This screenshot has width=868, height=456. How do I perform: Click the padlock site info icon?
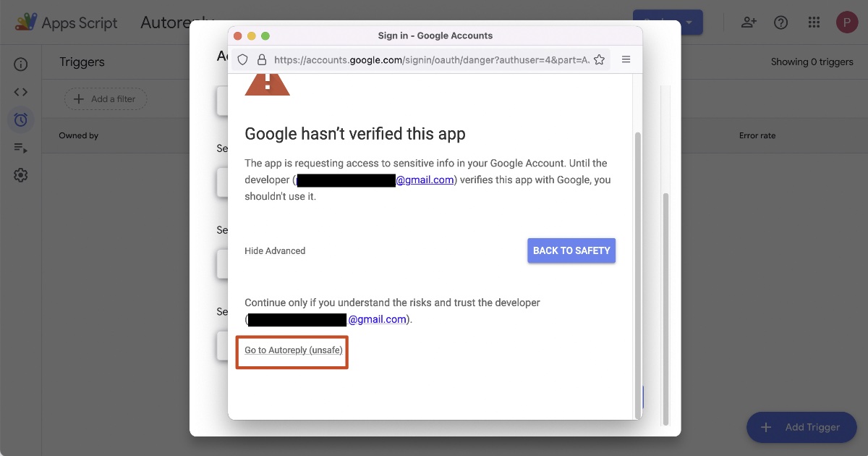[x=261, y=60]
